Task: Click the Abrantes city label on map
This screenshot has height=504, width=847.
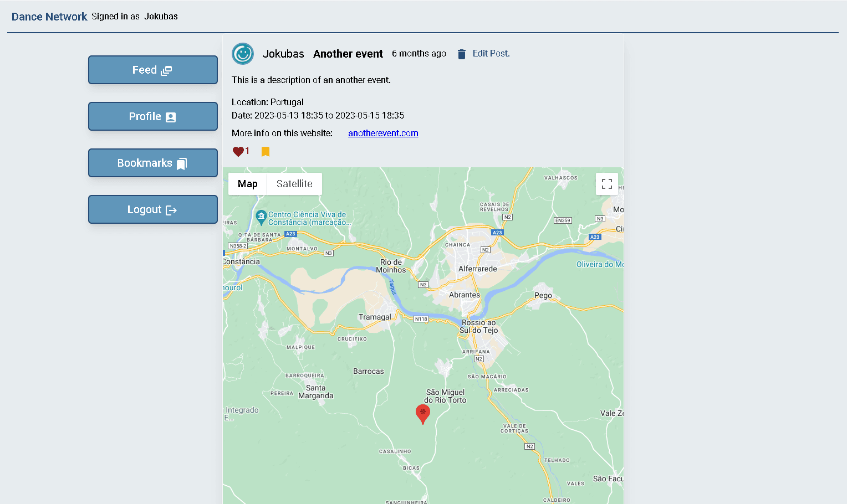Action: [x=464, y=295]
